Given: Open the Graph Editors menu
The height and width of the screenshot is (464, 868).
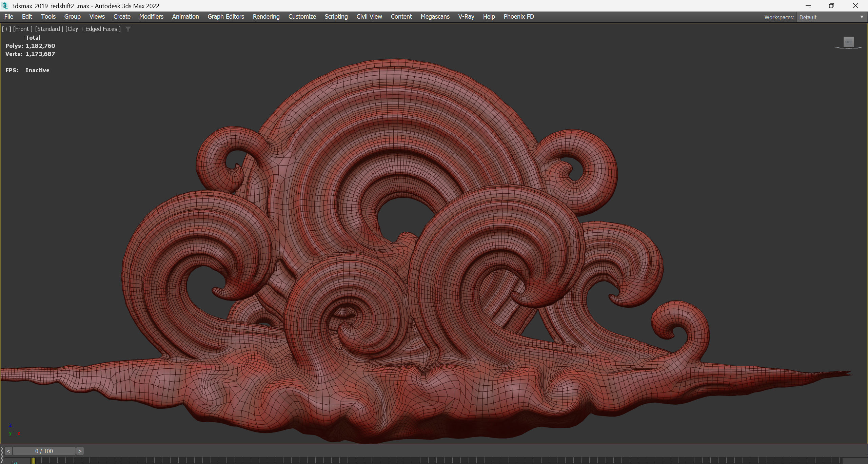Looking at the screenshot, I should (225, 17).
